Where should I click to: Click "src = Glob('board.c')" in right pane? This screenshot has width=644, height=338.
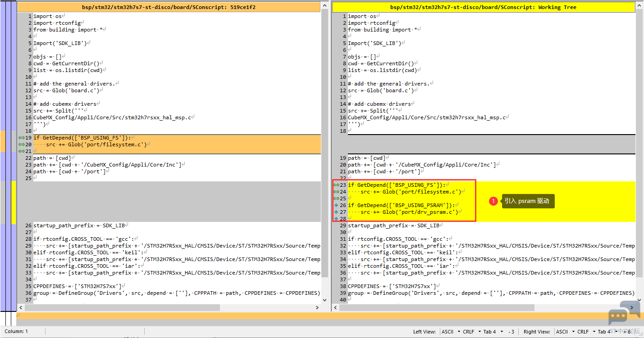381,90
